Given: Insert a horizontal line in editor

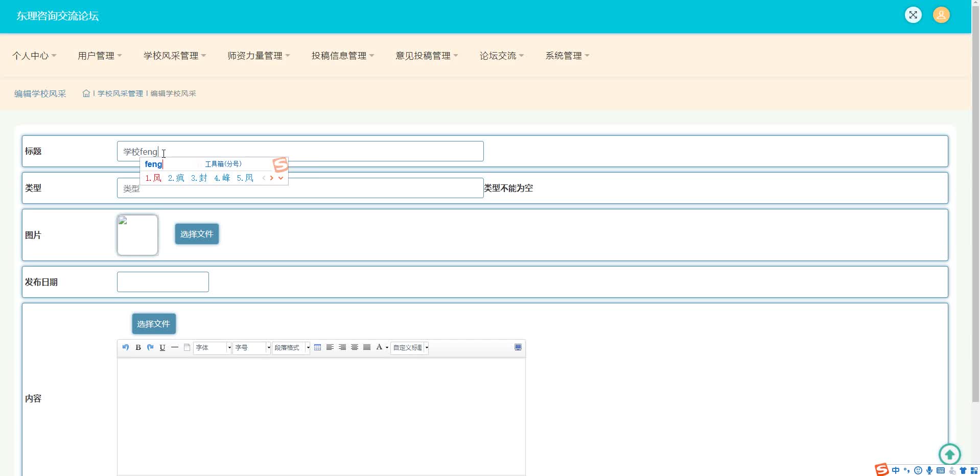Looking at the screenshot, I should click(x=175, y=347).
